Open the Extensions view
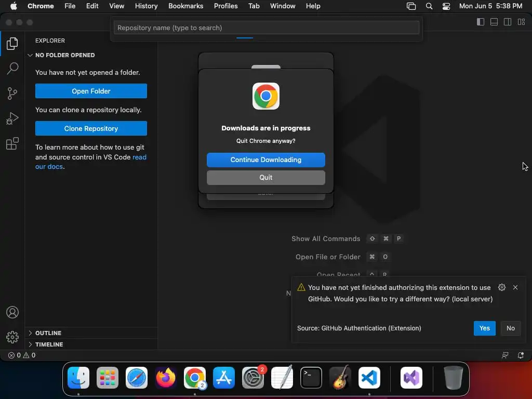The image size is (532, 399). pos(12,143)
